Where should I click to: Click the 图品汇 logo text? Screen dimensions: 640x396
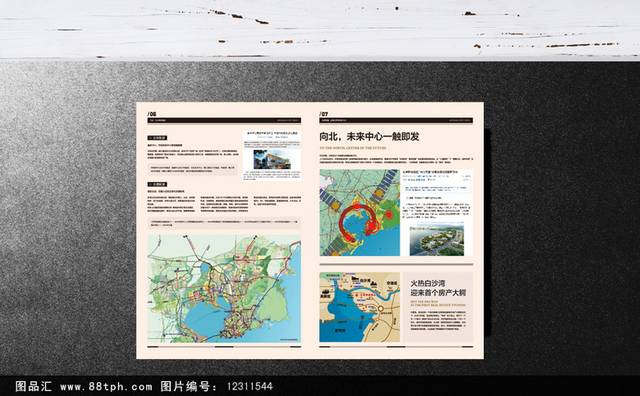click(33, 386)
